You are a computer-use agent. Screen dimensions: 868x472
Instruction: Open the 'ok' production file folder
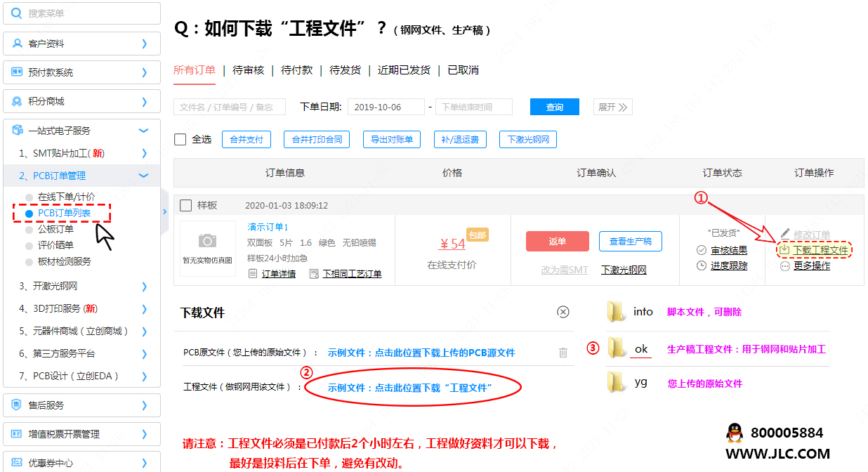pos(617,349)
